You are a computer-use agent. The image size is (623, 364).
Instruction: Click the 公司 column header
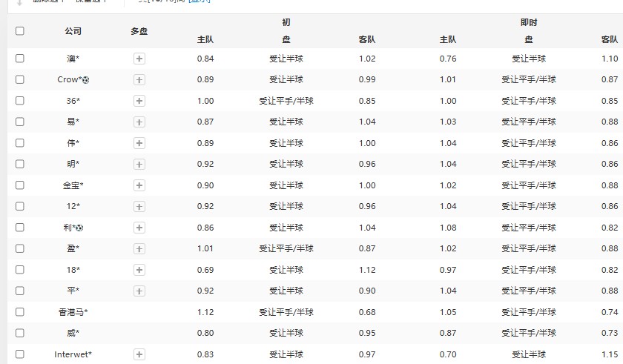click(x=73, y=31)
